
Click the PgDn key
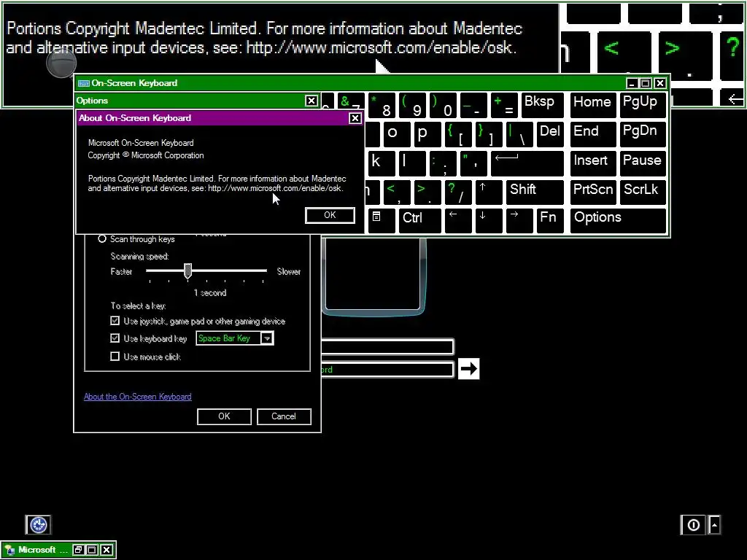click(643, 134)
